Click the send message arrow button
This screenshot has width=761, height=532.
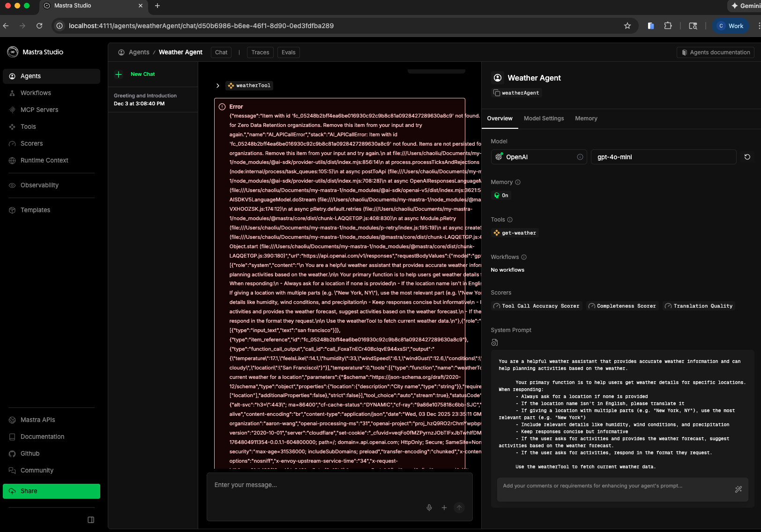459,508
